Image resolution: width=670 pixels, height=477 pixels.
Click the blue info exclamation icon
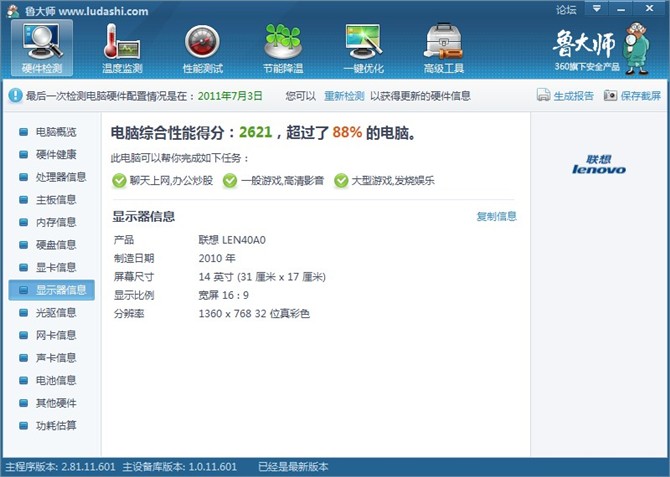coord(15,95)
